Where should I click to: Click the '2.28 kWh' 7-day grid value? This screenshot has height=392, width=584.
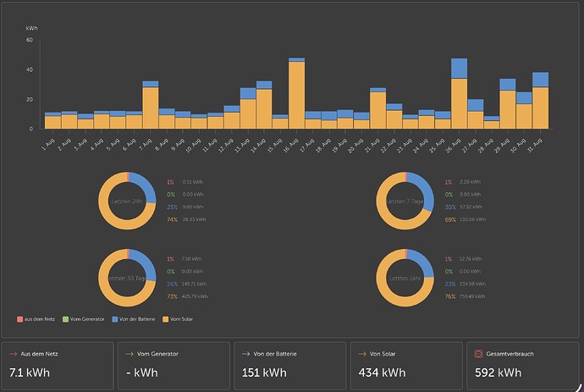470,182
